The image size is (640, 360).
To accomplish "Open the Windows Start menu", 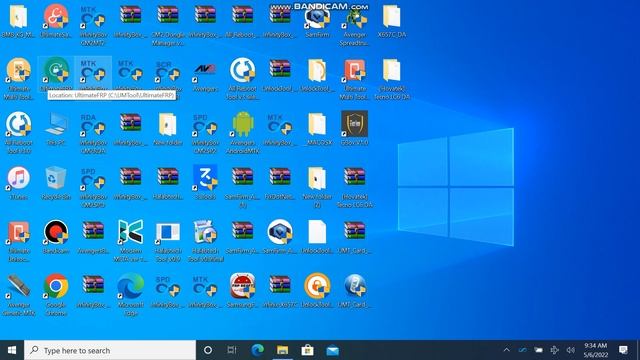I will (x=12, y=350).
